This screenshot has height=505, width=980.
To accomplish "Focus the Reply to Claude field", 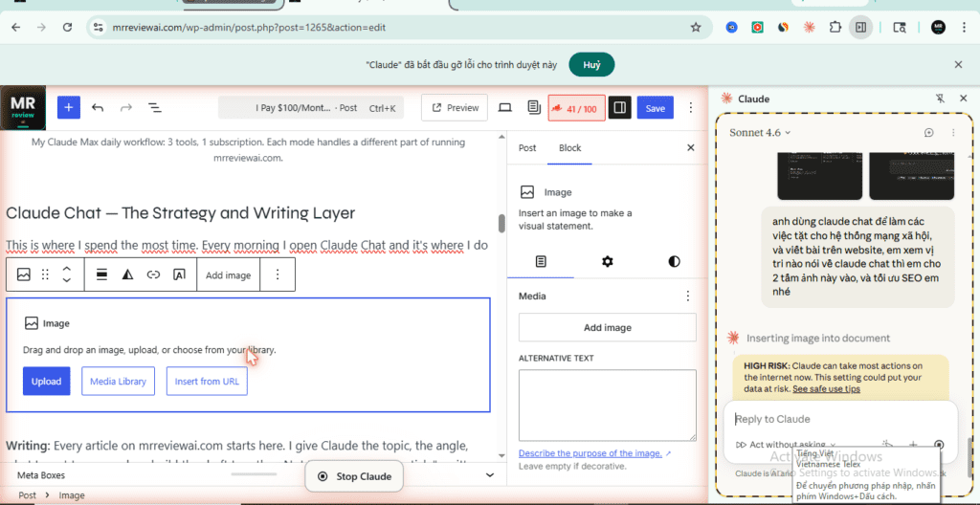I will 840,419.
